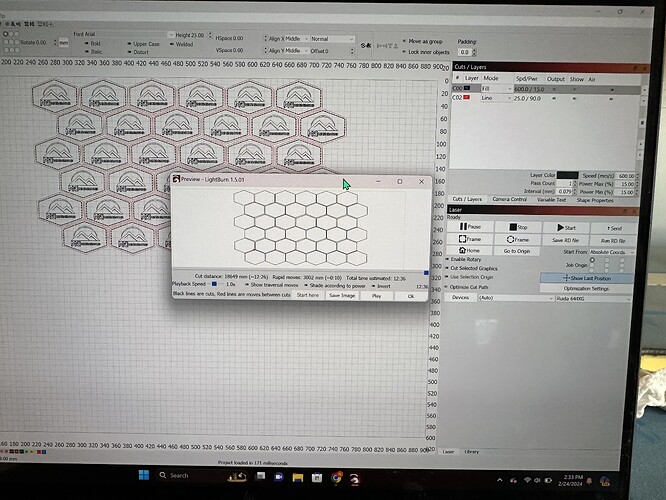Click the Pause button icon in Laser panel

pos(463,227)
